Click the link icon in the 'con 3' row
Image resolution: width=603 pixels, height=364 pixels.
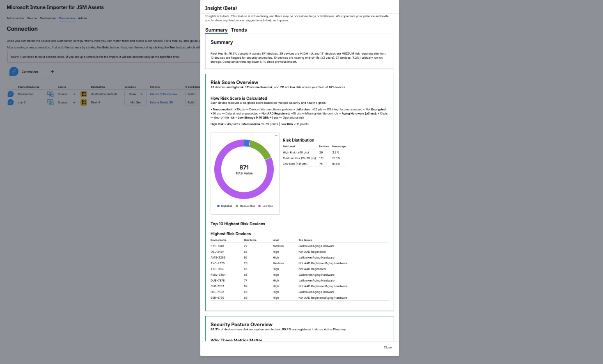coord(11,102)
